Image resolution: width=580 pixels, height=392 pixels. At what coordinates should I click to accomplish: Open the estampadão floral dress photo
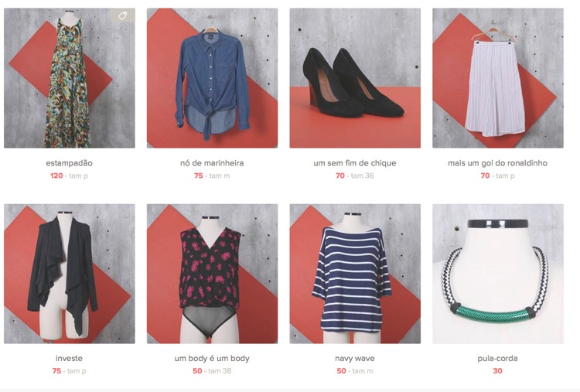pyautogui.click(x=70, y=78)
